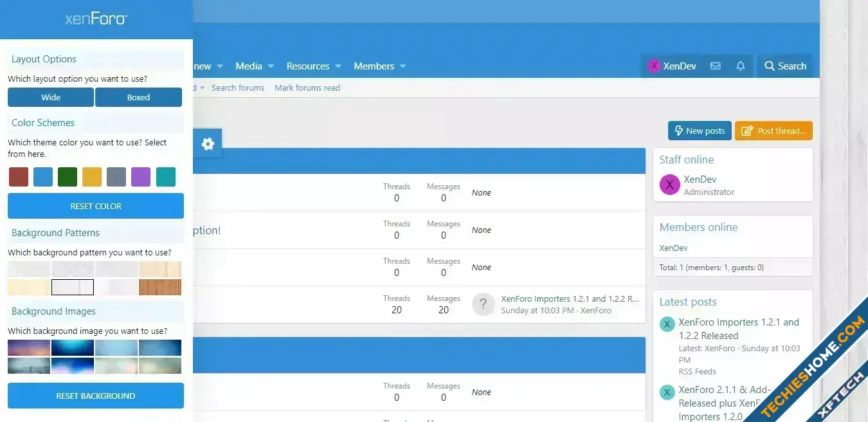Click the xenForo logo in the panel header

96,19
